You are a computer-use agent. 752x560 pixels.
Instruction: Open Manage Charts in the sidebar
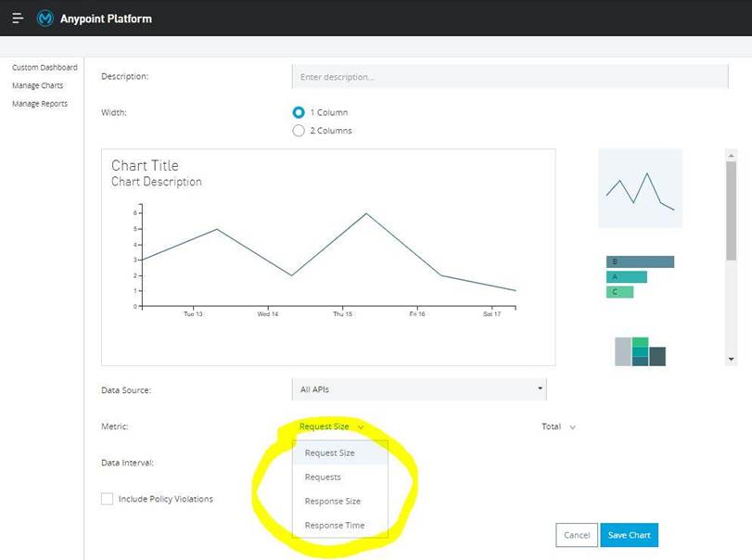pyautogui.click(x=38, y=85)
